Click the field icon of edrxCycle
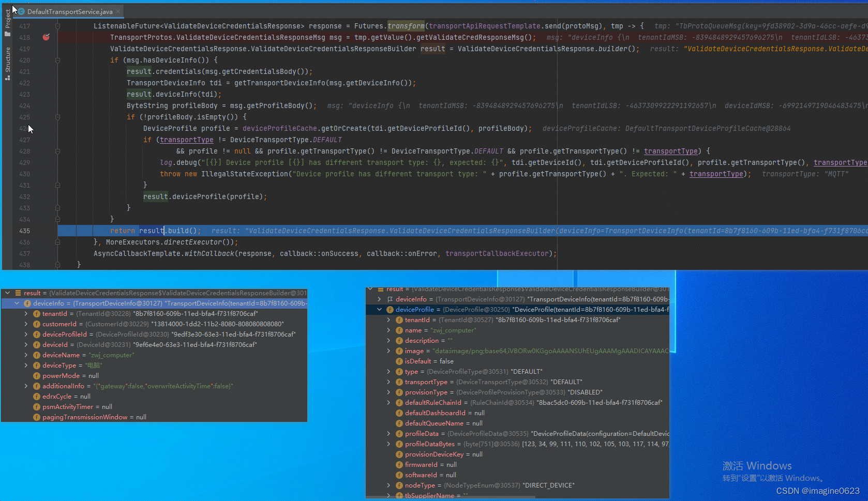Viewport: 868px width, 501px height. tap(37, 397)
